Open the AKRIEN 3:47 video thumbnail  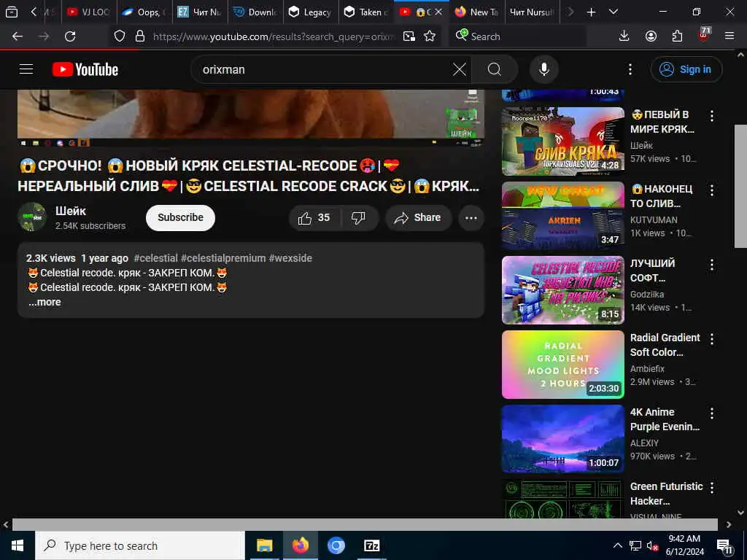click(x=562, y=216)
